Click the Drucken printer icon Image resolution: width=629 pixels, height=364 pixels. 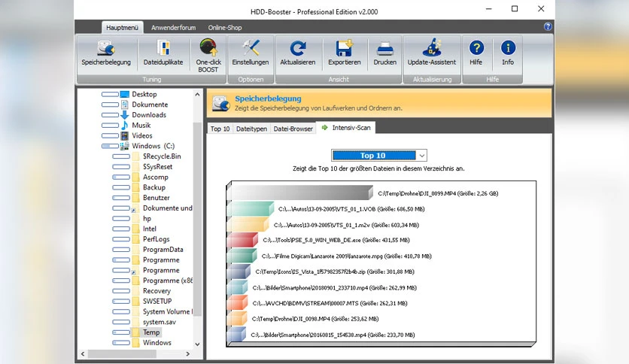pyautogui.click(x=384, y=49)
